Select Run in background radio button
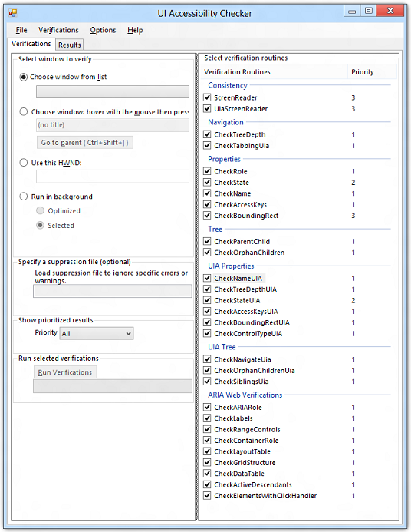Image resolution: width=411 pixels, height=532 pixels. [x=23, y=197]
